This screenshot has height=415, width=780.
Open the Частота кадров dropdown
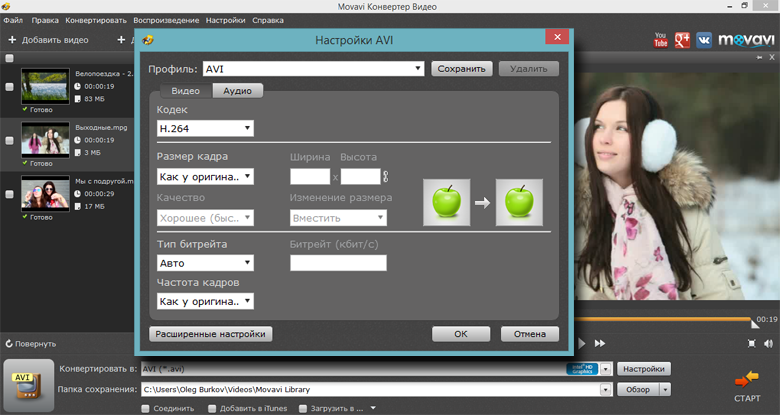pyautogui.click(x=205, y=301)
